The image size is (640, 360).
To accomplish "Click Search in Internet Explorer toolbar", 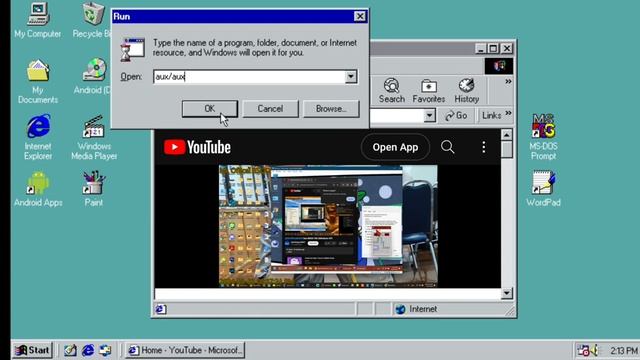I will click(391, 91).
